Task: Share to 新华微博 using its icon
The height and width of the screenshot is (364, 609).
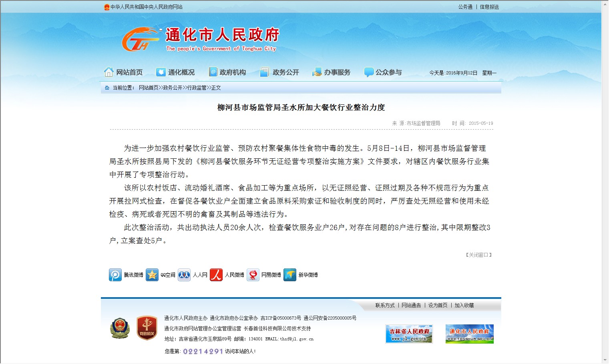Action: click(x=290, y=275)
